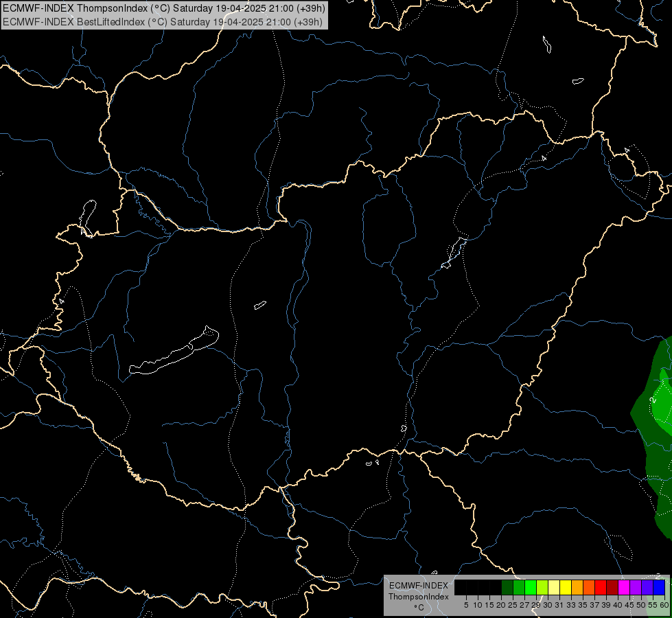Click the BestLiftedIndex title line at top
The width and height of the screenshot is (672, 618).
163,21
